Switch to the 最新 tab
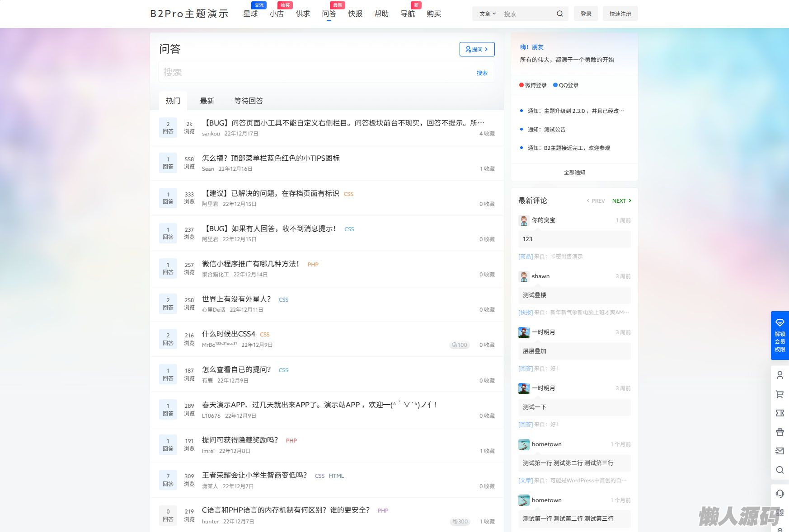The image size is (789, 532). [207, 101]
